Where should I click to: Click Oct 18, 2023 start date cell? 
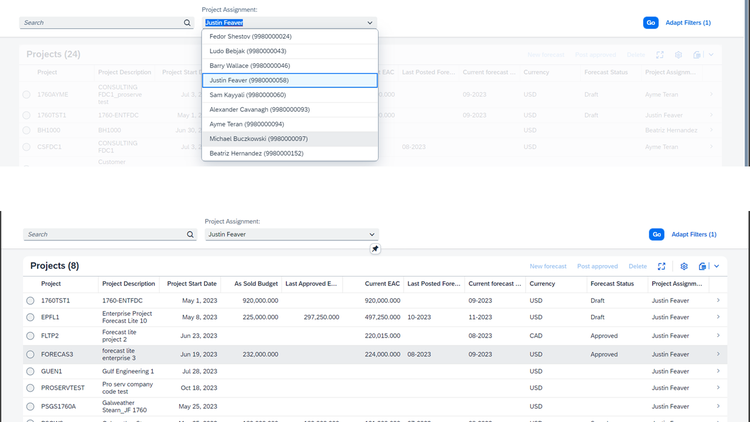199,388
